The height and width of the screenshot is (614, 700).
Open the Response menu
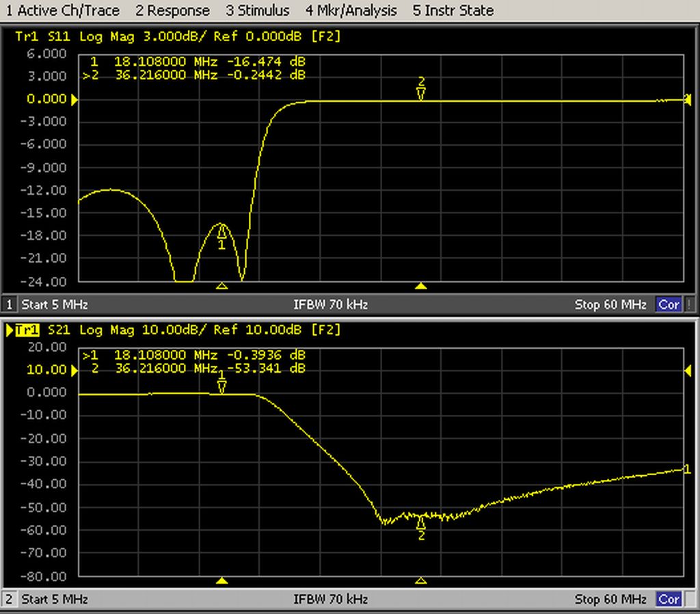click(x=172, y=11)
